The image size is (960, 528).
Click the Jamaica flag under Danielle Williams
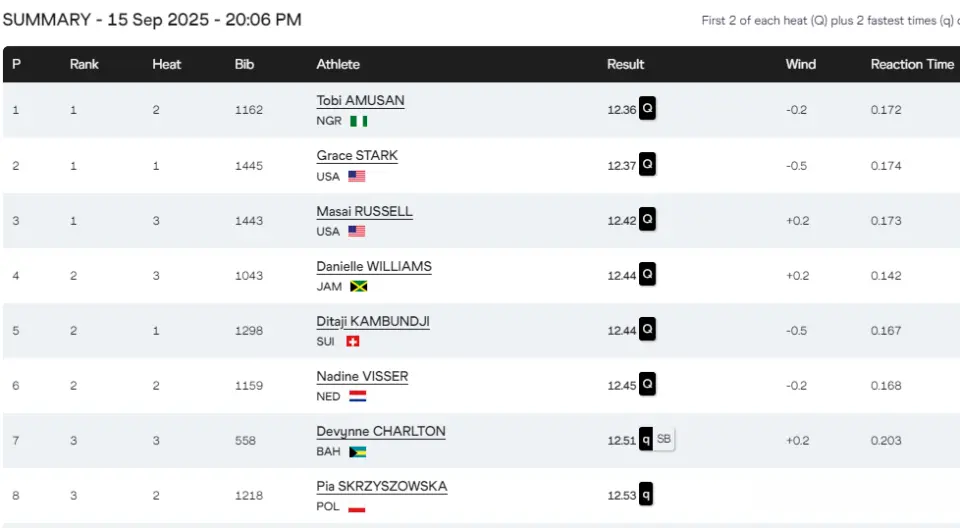[x=359, y=286]
